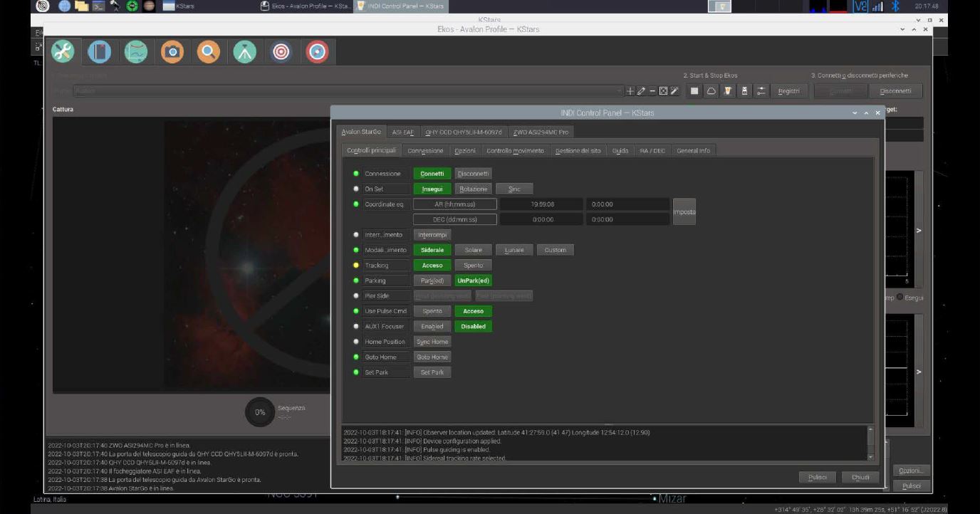
Task: Open the General Info tab
Action: point(693,150)
